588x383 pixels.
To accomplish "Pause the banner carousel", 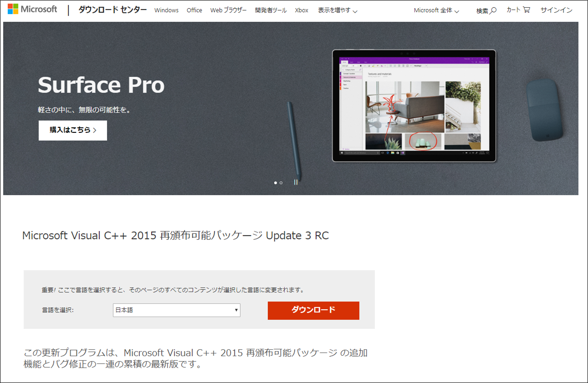I will [x=296, y=182].
